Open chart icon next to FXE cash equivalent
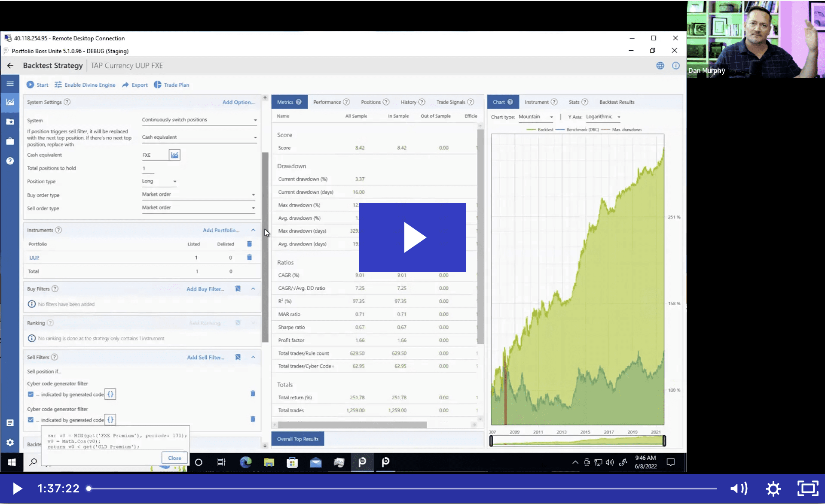The width and height of the screenshot is (825, 504). [x=174, y=155]
